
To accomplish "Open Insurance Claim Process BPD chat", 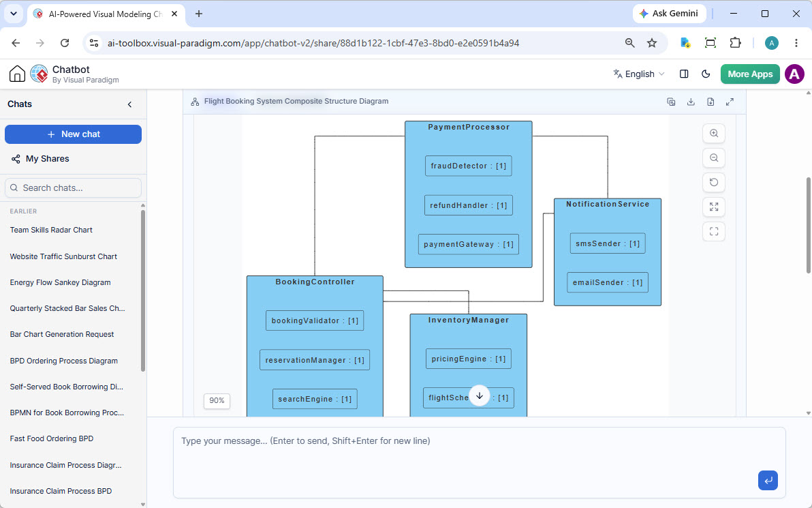I will (x=61, y=491).
